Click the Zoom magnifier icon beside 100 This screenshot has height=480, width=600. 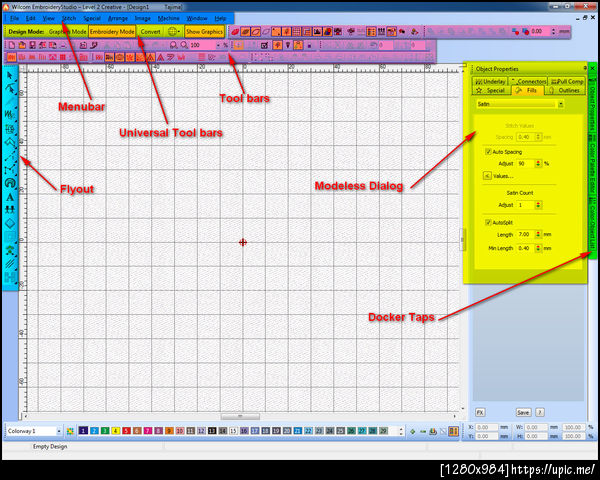click(x=184, y=45)
